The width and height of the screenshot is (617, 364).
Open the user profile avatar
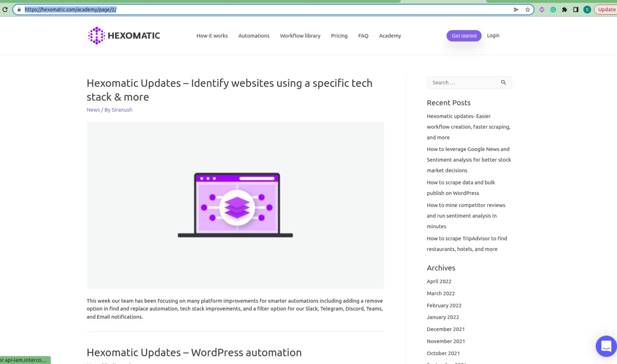pos(587,10)
